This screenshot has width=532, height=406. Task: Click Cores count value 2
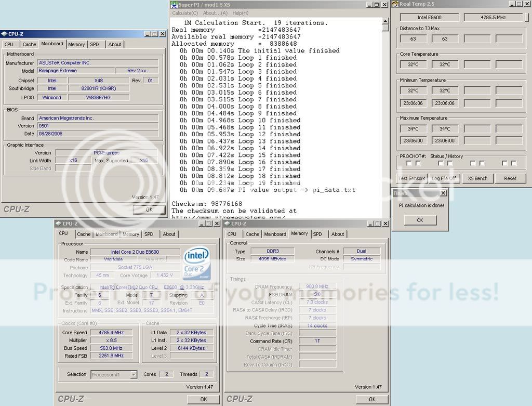click(x=166, y=374)
